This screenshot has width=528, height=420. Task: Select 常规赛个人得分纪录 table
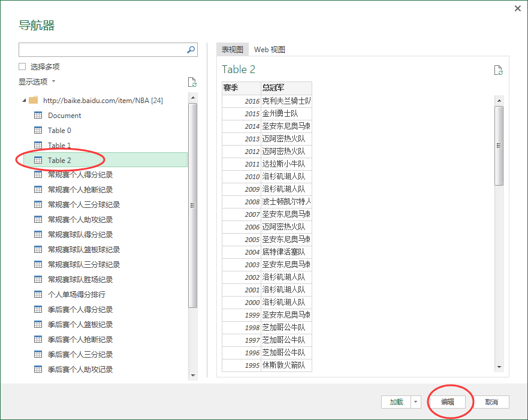point(80,175)
